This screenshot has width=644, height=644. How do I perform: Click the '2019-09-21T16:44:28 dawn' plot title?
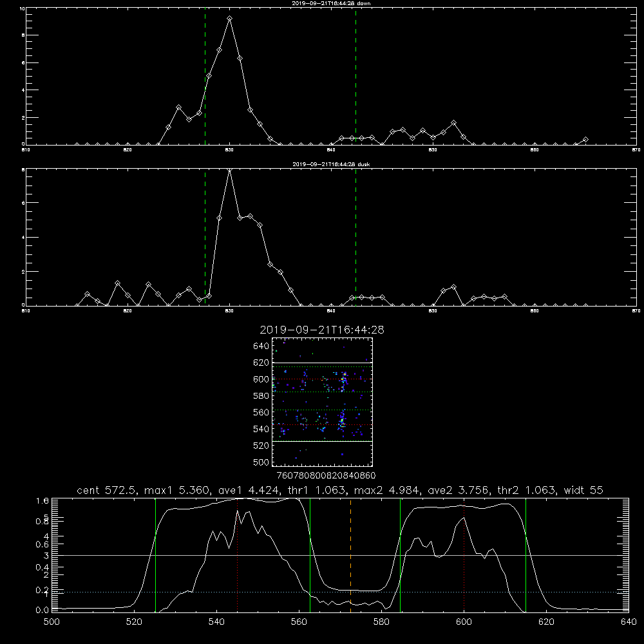click(331, 3)
